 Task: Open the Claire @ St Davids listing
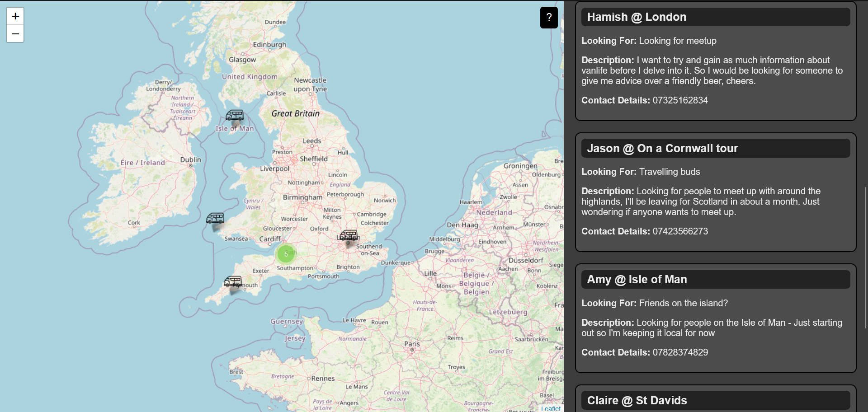coord(715,401)
